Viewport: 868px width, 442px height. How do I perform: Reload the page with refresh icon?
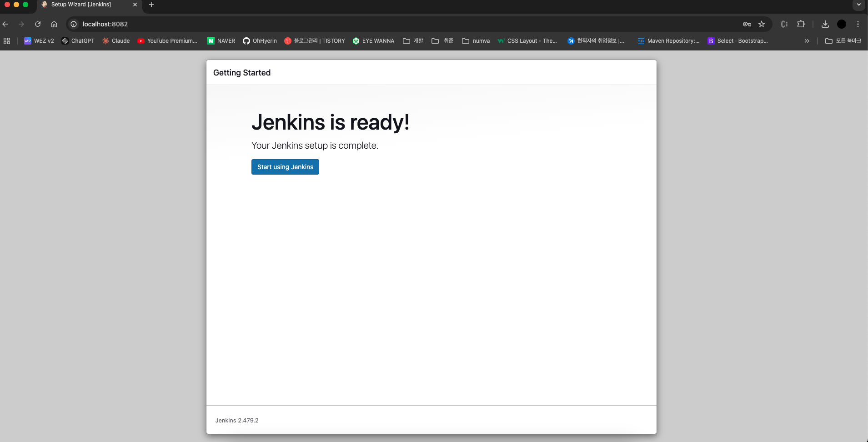[x=38, y=24]
